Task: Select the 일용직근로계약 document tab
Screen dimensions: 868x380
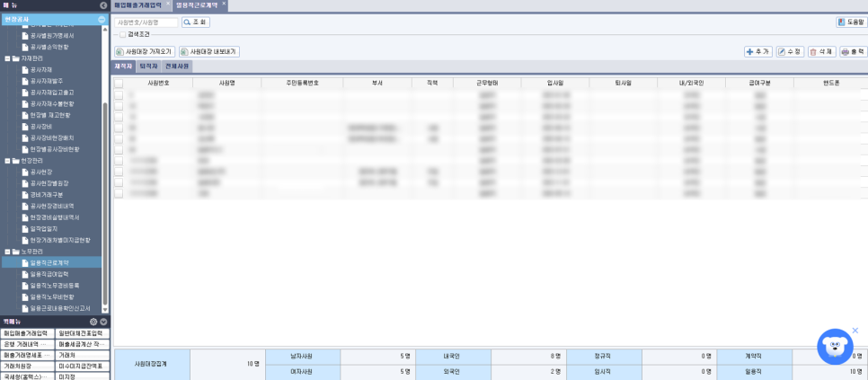Action: click(197, 5)
